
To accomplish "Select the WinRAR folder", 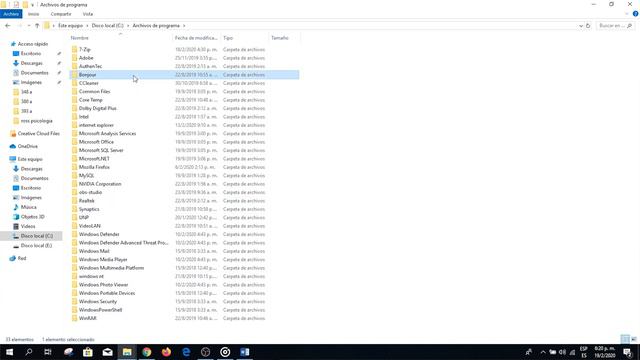I will pos(87,318).
